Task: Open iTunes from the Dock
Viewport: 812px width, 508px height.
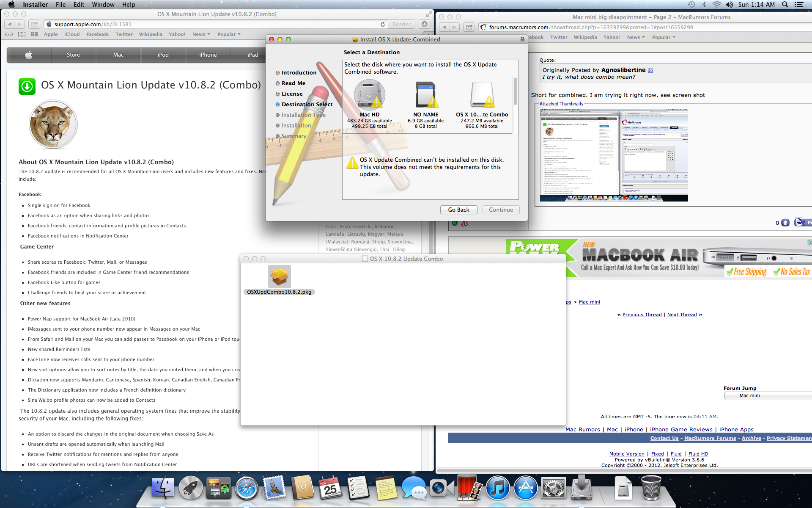Action: coord(497,489)
